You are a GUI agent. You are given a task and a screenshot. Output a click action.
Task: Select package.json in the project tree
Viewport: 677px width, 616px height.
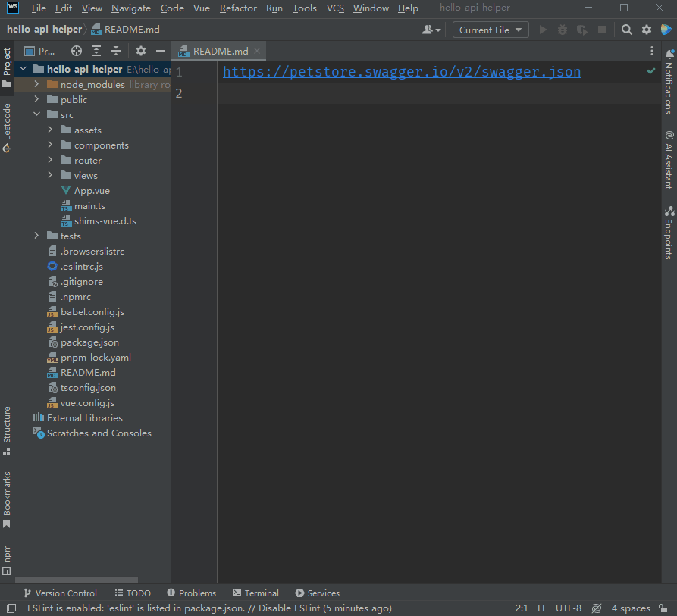(89, 342)
